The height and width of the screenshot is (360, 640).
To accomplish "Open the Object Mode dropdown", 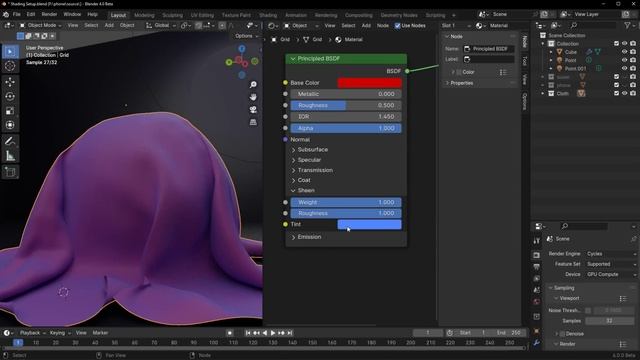I will (41, 25).
